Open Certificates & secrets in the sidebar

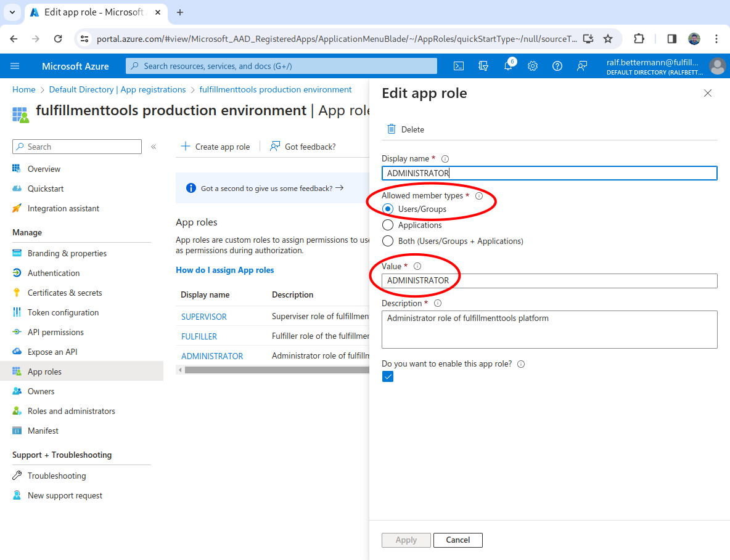coord(65,293)
